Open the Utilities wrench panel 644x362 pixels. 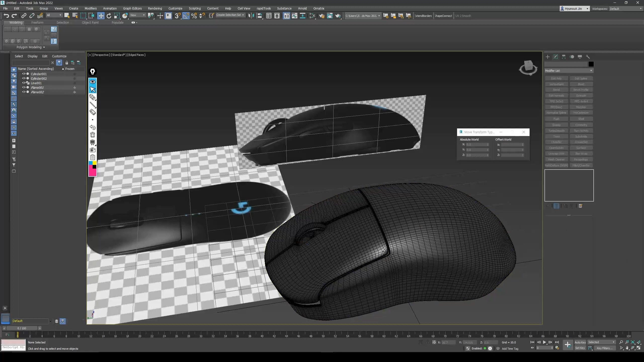(x=588, y=57)
